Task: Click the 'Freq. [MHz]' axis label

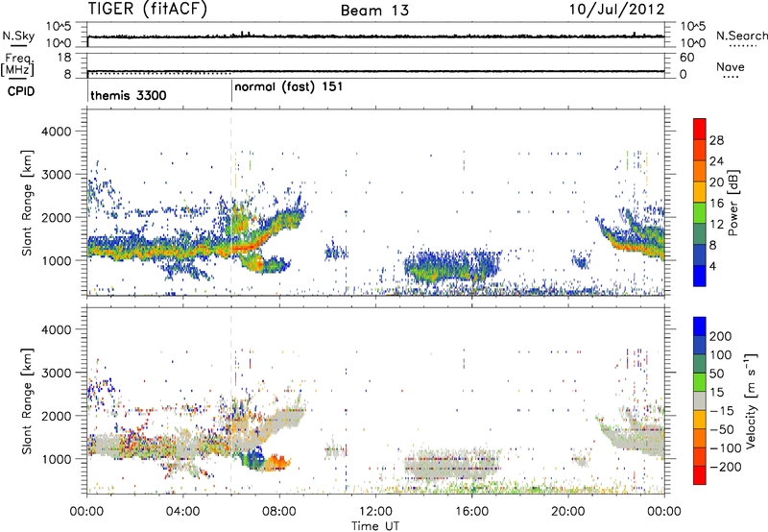Action: pos(17,65)
